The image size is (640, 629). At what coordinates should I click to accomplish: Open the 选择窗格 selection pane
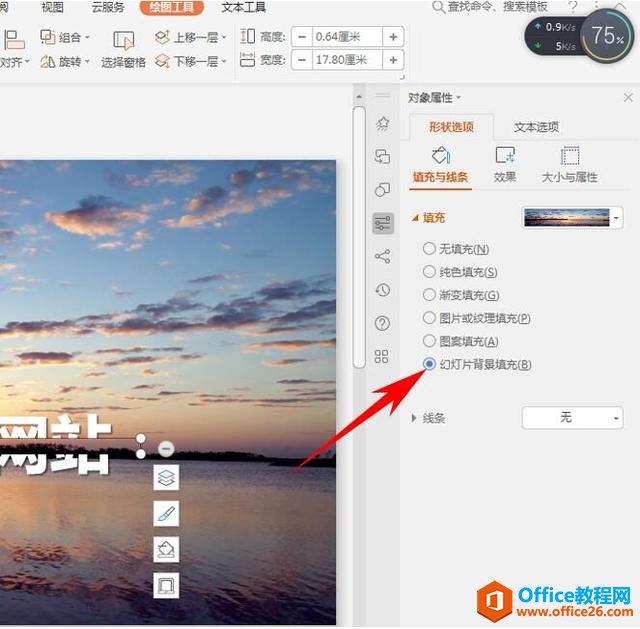pos(123,49)
